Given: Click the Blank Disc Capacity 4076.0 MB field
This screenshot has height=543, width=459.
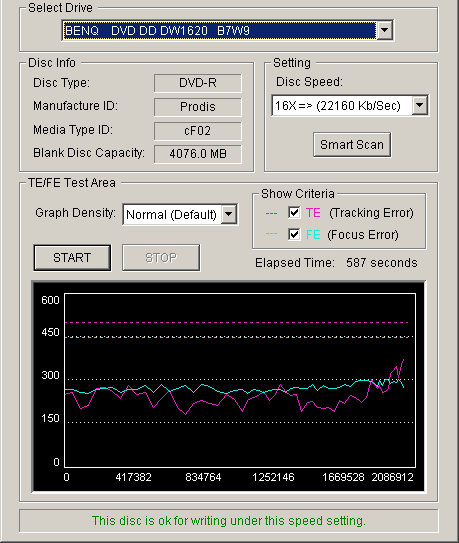Looking at the screenshot, I should 198,154.
